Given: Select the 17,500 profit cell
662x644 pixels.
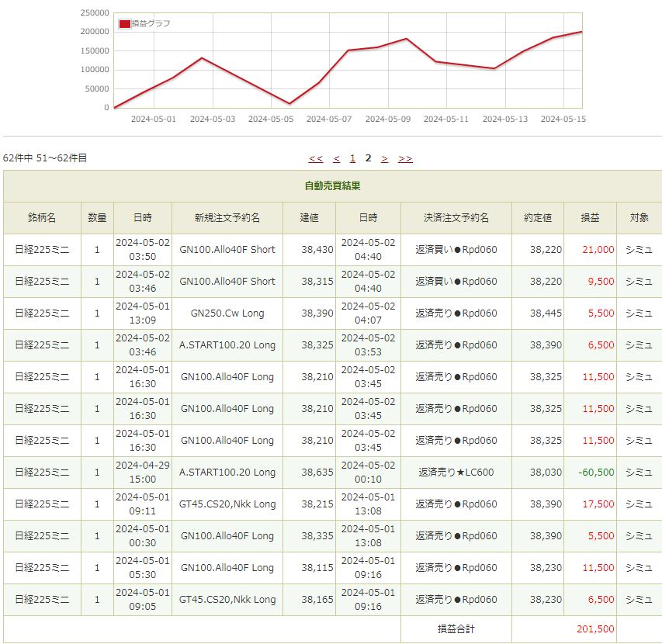Looking at the screenshot, I should point(590,504).
